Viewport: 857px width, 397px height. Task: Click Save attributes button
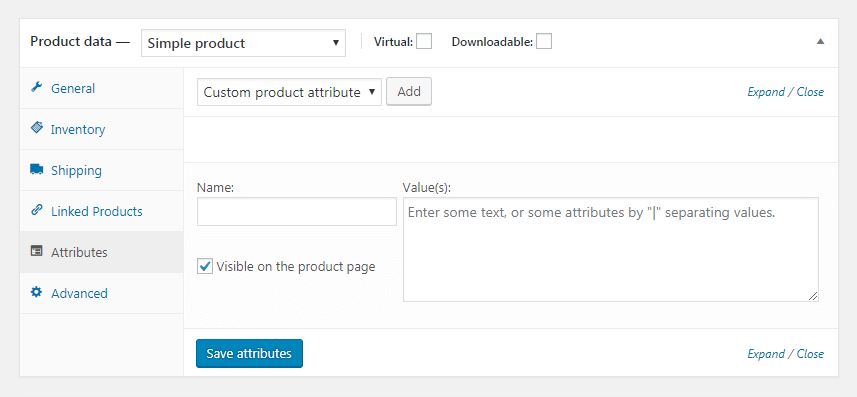point(249,354)
